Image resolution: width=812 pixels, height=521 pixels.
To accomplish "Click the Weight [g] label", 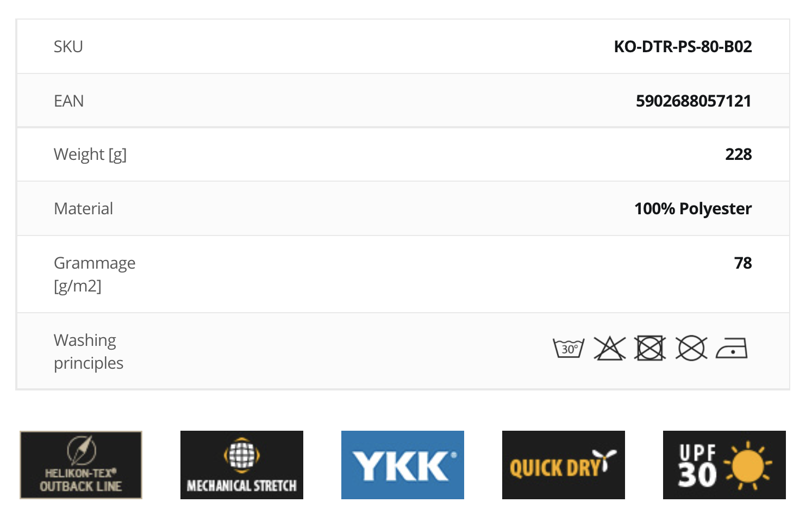I will tap(90, 154).
